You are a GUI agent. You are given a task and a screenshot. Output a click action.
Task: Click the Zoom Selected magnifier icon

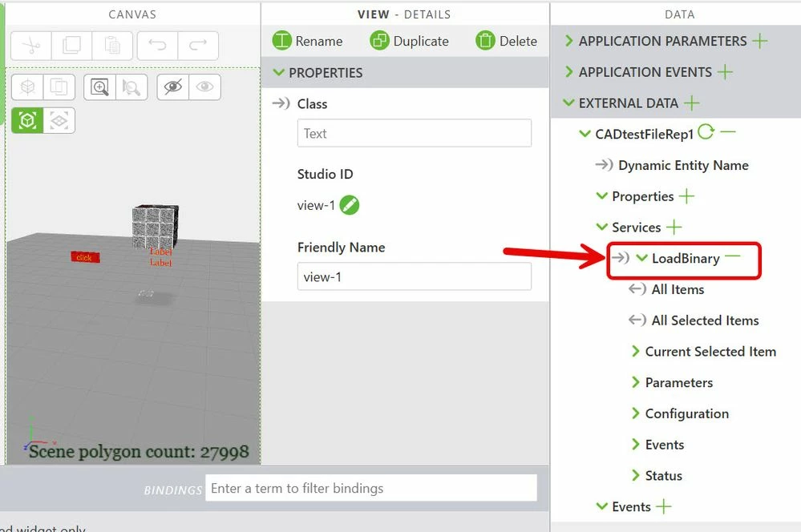pos(131,87)
